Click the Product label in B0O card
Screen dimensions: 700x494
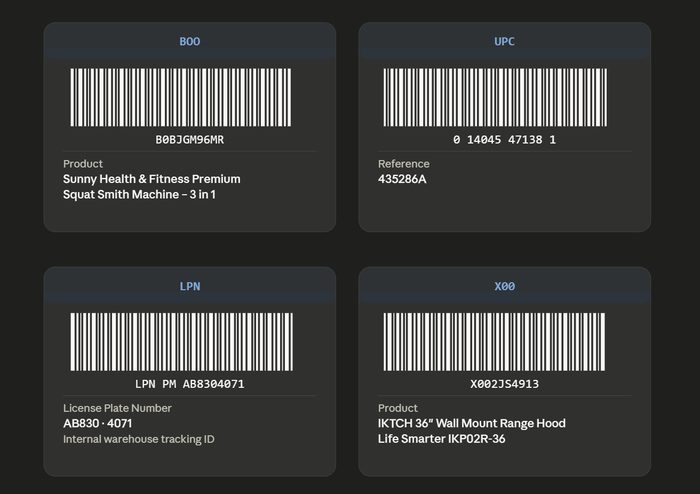click(83, 164)
